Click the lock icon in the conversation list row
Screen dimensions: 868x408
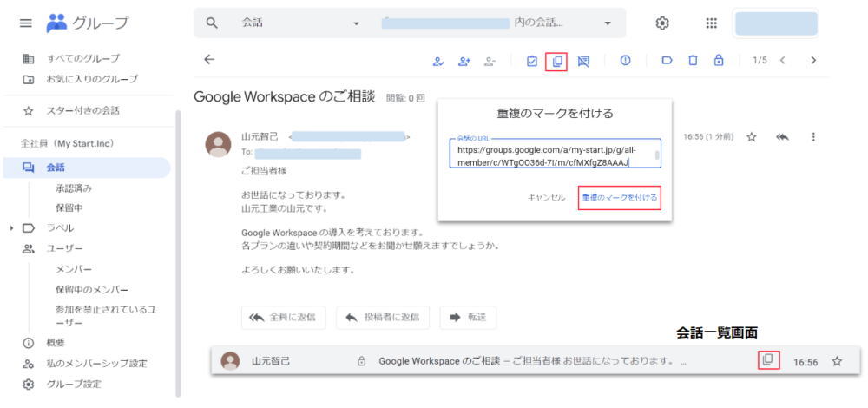(x=361, y=361)
